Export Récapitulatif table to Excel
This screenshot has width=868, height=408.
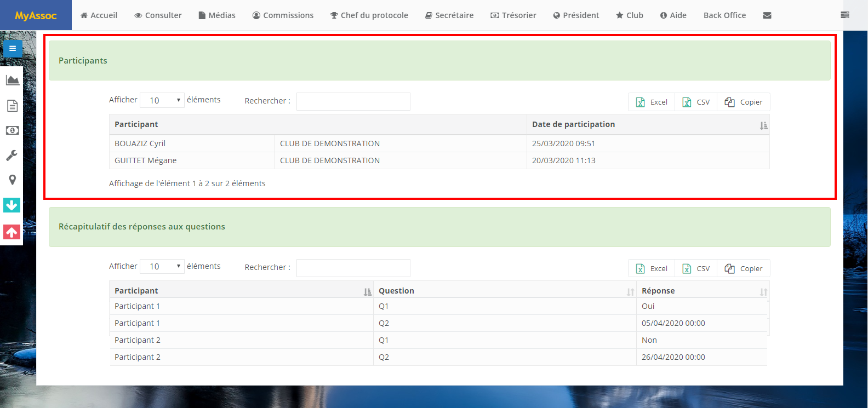point(652,268)
